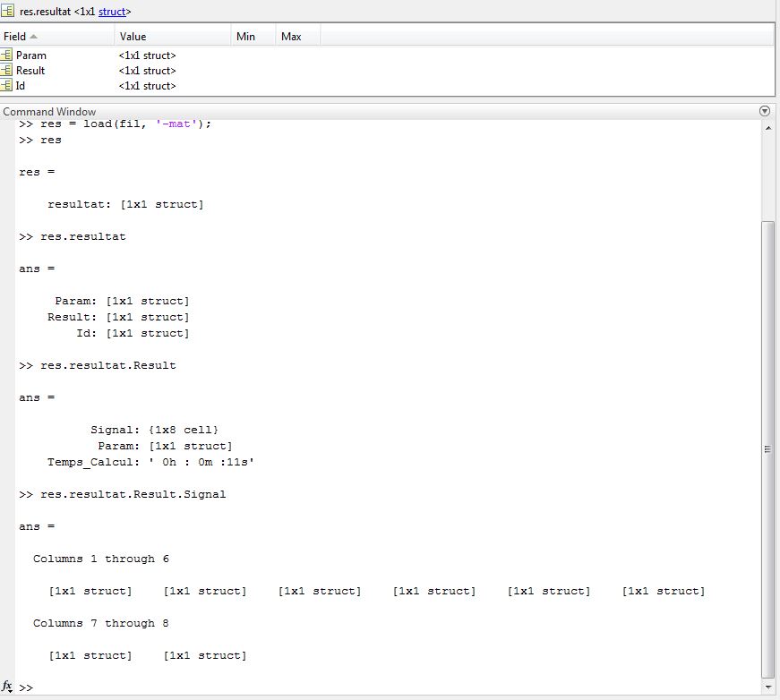Screen dimensions: 780x700
Task: Click the struct icon beside Id field
Action: click(6, 85)
